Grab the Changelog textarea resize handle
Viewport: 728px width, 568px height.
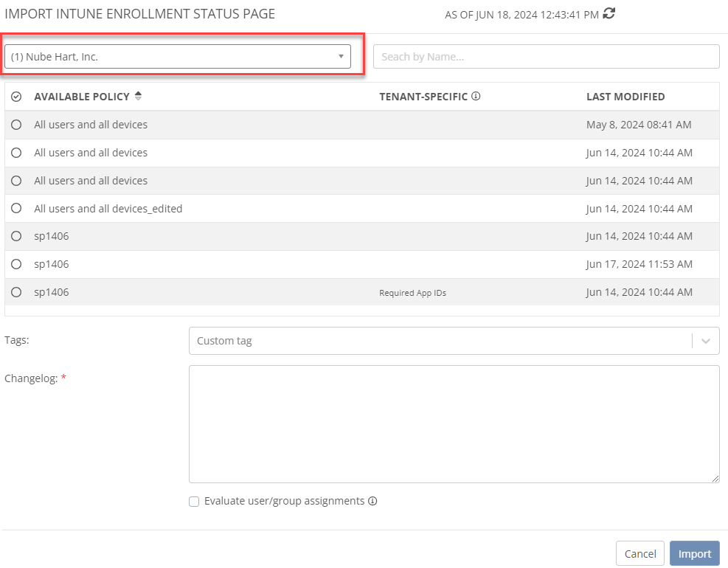pyautogui.click(x=715, y=478)
